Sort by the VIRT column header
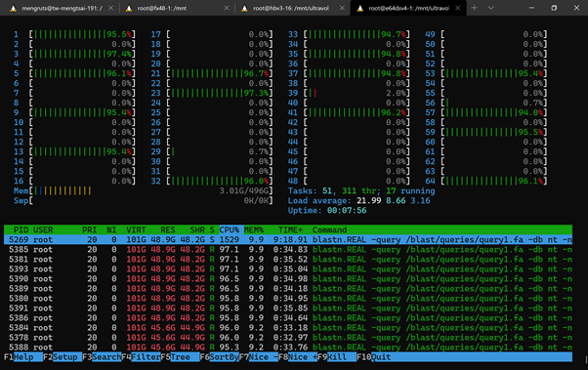588x370 pixels. (136, 229)
